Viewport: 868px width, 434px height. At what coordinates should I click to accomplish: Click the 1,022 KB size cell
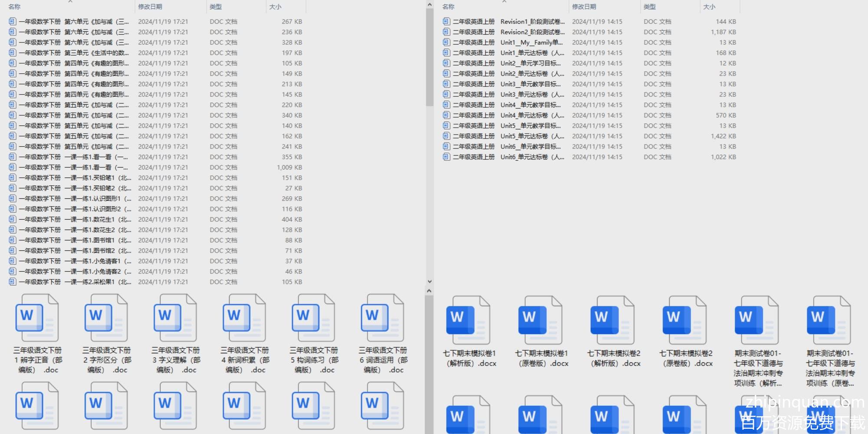(723, 157)
